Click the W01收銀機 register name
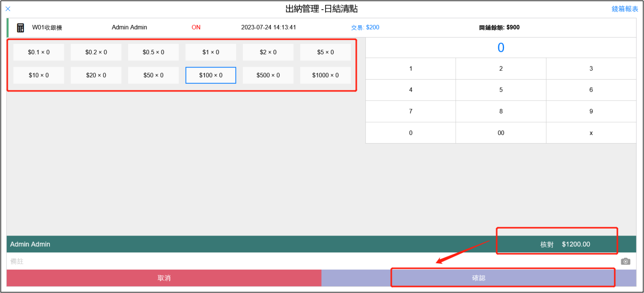644x293 pixels. [47, 27]
